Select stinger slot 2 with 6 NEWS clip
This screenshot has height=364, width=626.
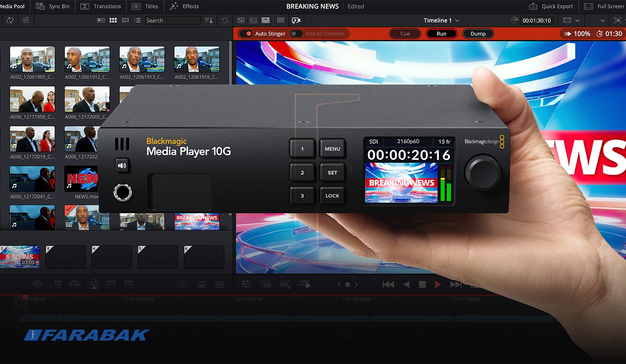[20, 257]
